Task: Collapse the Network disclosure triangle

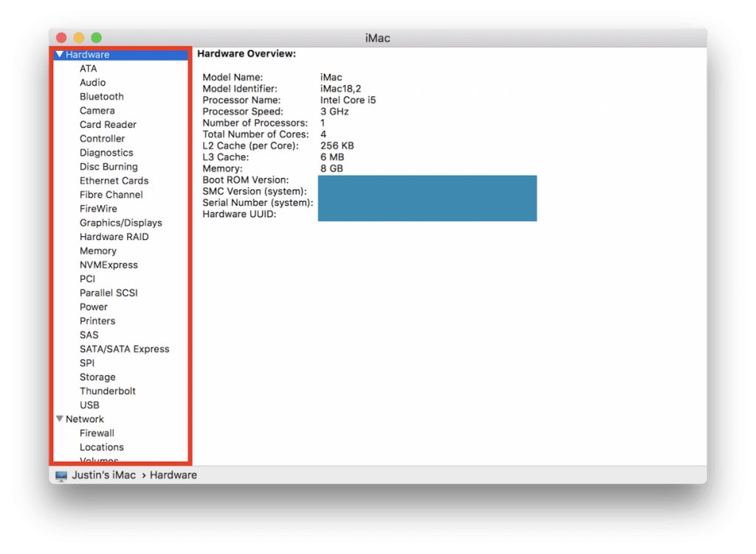Action: 59,419
